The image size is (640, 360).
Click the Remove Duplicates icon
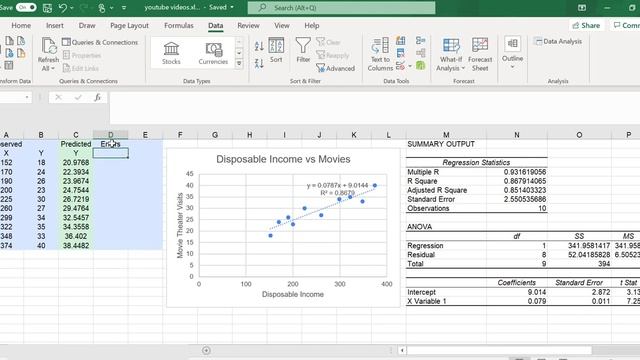coord(401,53)
